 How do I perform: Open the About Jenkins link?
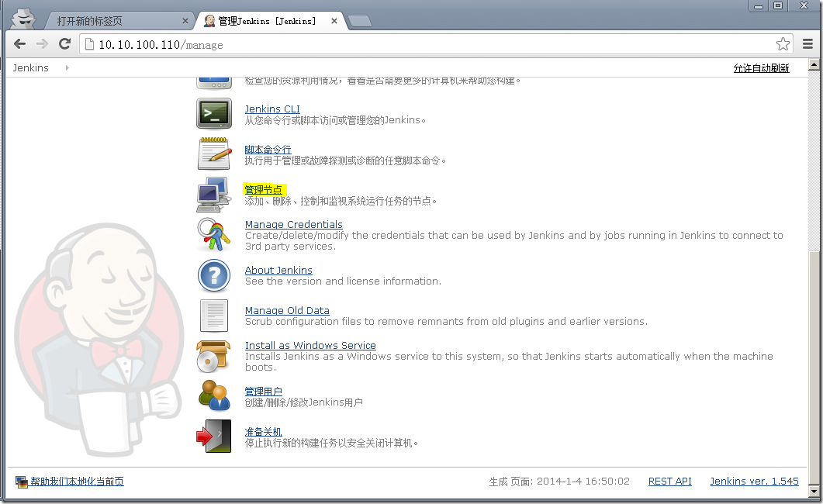click(x=278, y=270)
